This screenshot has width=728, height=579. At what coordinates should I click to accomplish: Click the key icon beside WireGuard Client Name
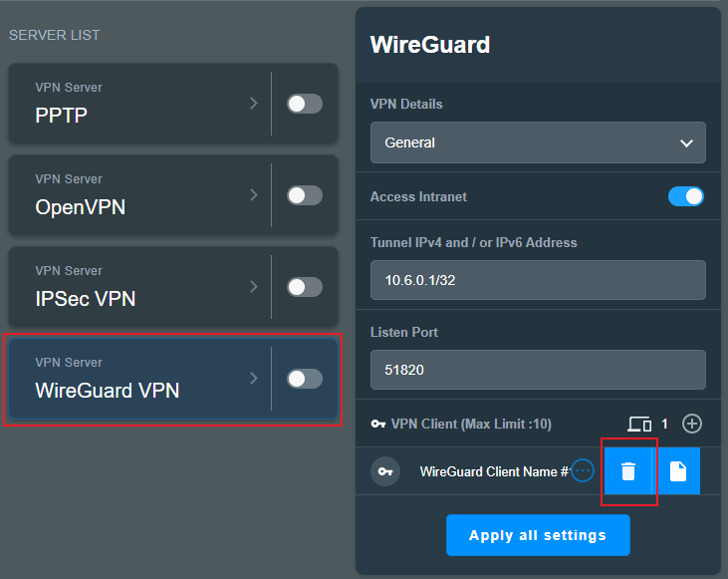tap(385, 471)
